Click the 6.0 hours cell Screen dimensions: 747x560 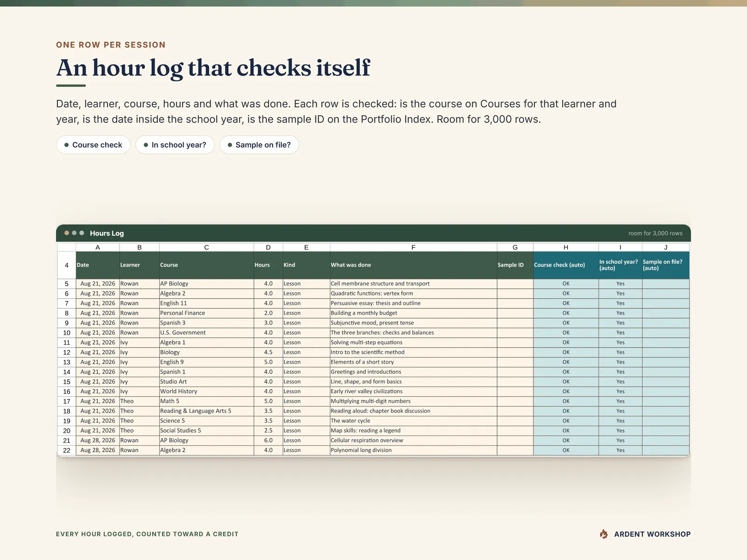(268, 441)
